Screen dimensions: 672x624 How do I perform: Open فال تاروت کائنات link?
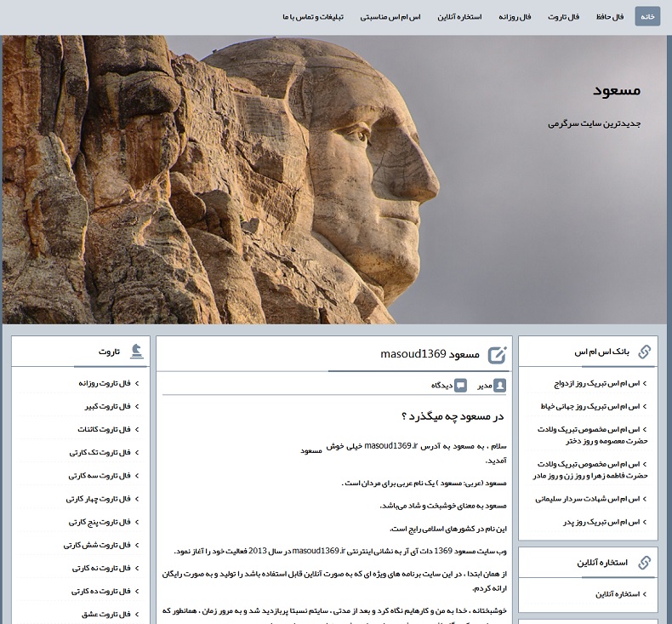[104, 429]
